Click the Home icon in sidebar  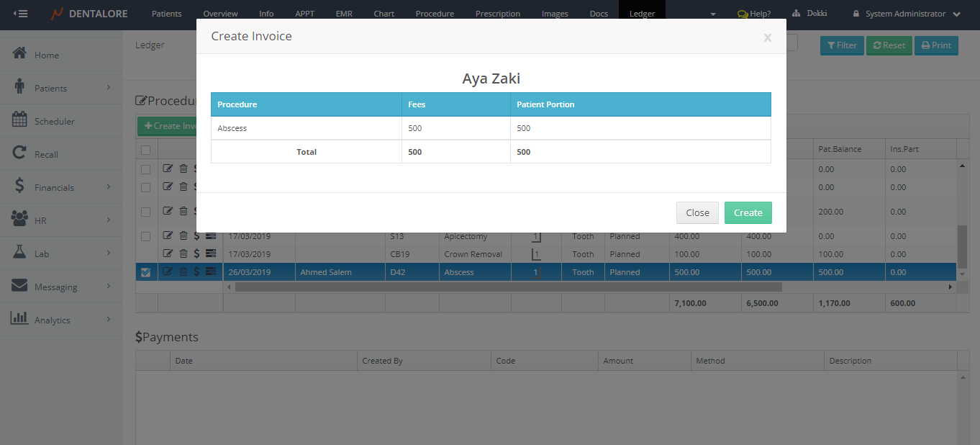tap(20, 54)
